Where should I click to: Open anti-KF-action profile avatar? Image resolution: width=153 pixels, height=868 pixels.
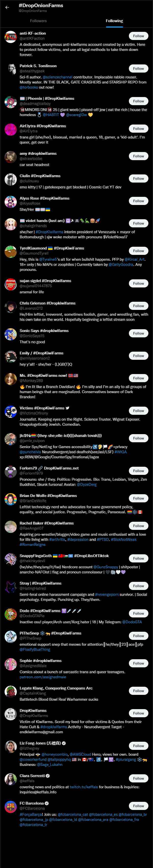tap(11, 37)
